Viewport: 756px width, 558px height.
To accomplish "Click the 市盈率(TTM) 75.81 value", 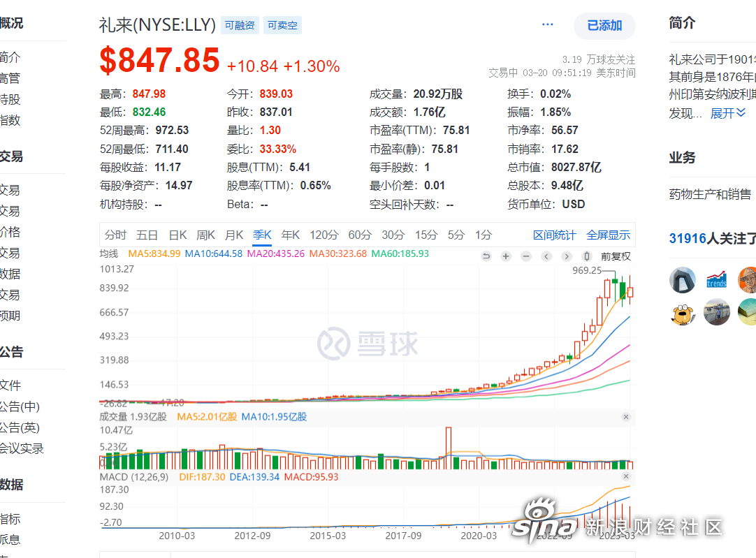I will point(456,131).
